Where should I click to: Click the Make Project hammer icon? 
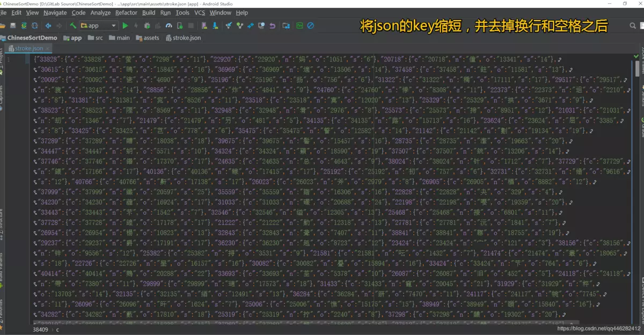[73, 25]
